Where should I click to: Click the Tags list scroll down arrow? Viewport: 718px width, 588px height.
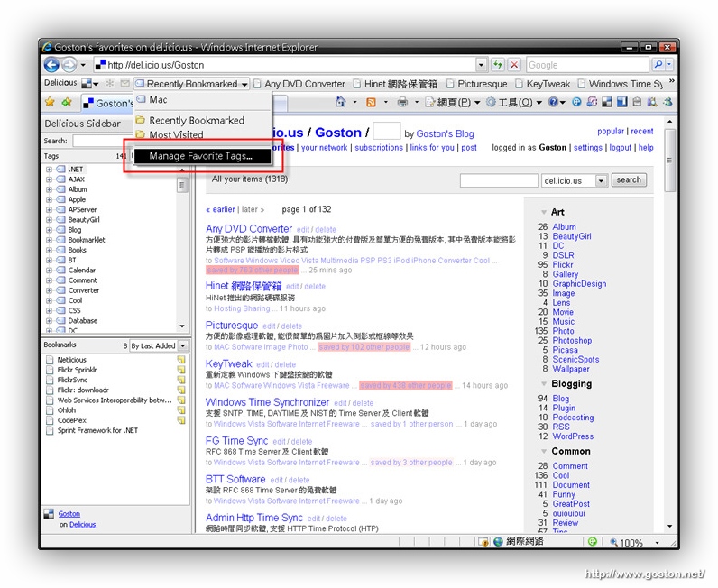tap(182, 326)
